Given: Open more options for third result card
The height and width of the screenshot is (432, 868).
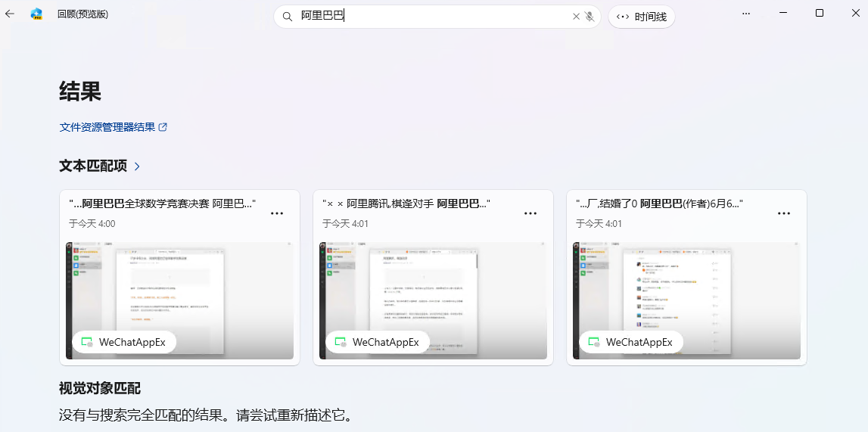Looking at the screenshot, I should coord(784,213).
